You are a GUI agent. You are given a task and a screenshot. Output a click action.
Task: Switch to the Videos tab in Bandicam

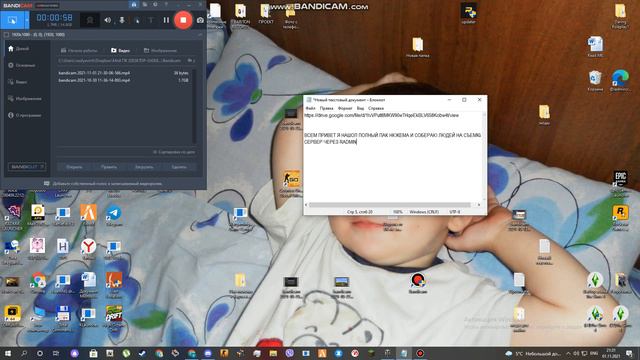coord(120,51)
